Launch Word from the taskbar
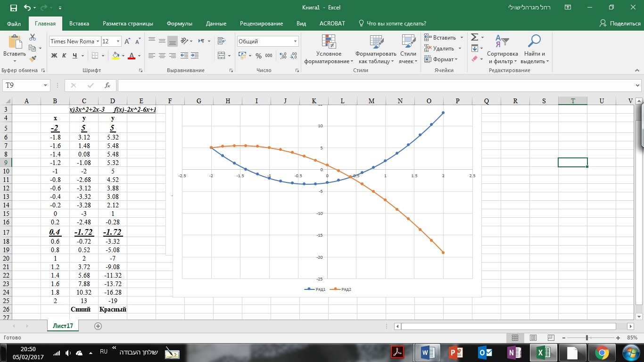The image size is (644, 362). point(429,352)
